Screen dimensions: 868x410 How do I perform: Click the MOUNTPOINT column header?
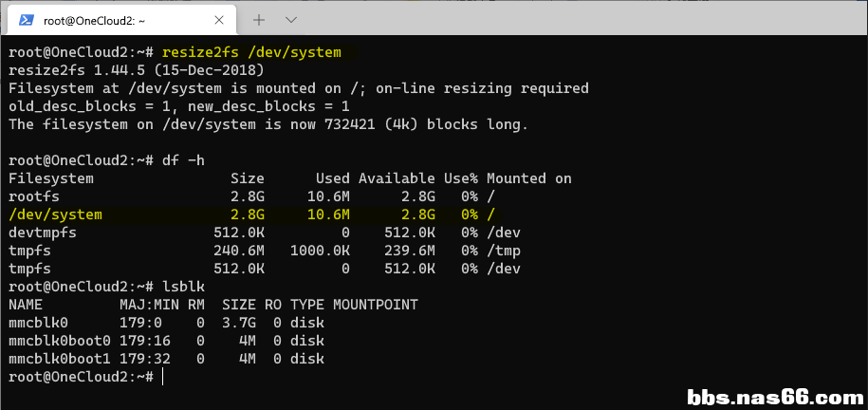(x=375, y=305)
